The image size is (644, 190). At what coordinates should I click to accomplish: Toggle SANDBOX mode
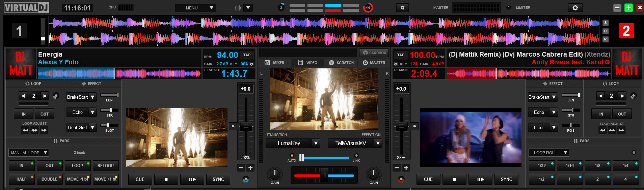pos(374,53)
